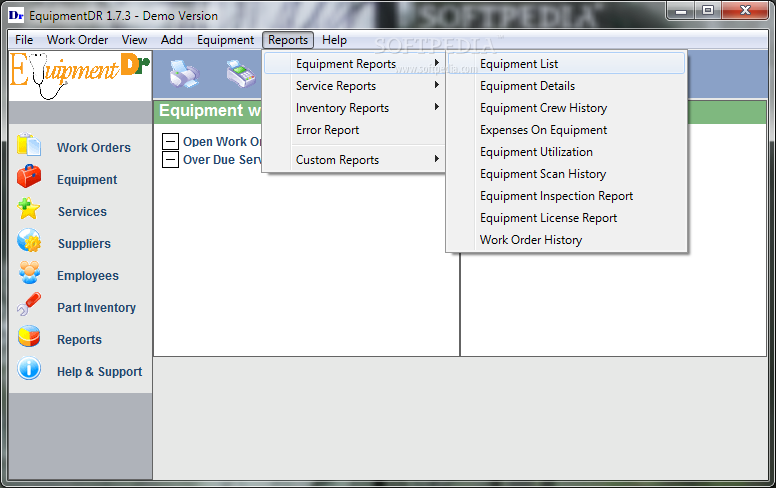Go to Work Orders in the sidebar
The width and height of the screenshot is (776, 488).
click(94, 147)
